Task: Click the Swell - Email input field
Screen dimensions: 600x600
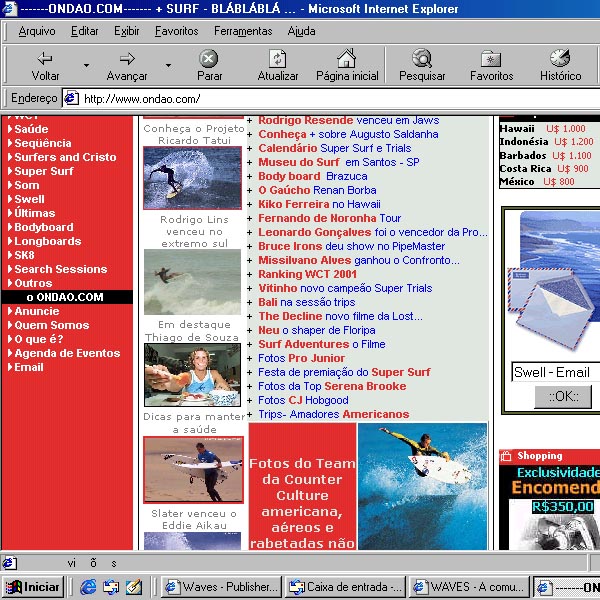Action: (x=556, y=372)
